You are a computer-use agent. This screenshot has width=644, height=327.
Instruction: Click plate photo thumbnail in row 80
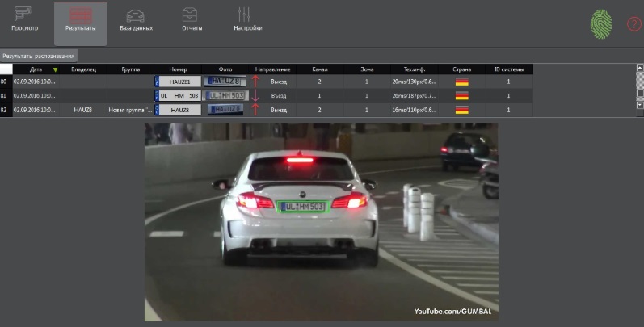(x=225, y=82)
